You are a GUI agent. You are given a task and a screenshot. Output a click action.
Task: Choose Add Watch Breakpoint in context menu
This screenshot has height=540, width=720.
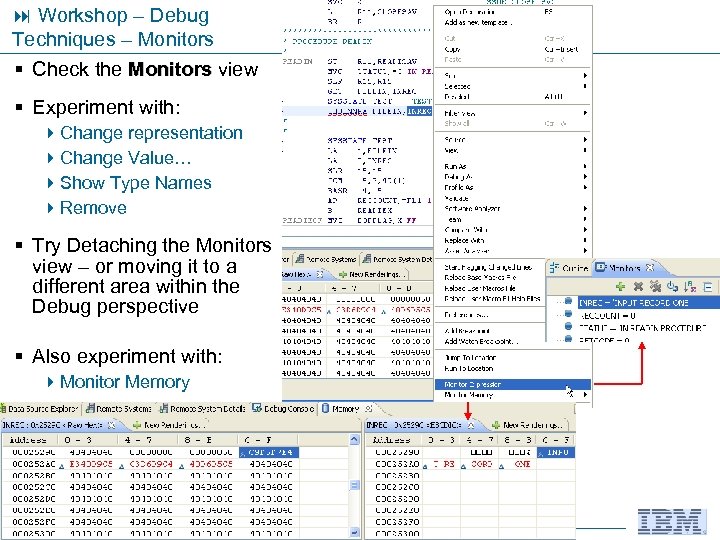pos(481,341)
